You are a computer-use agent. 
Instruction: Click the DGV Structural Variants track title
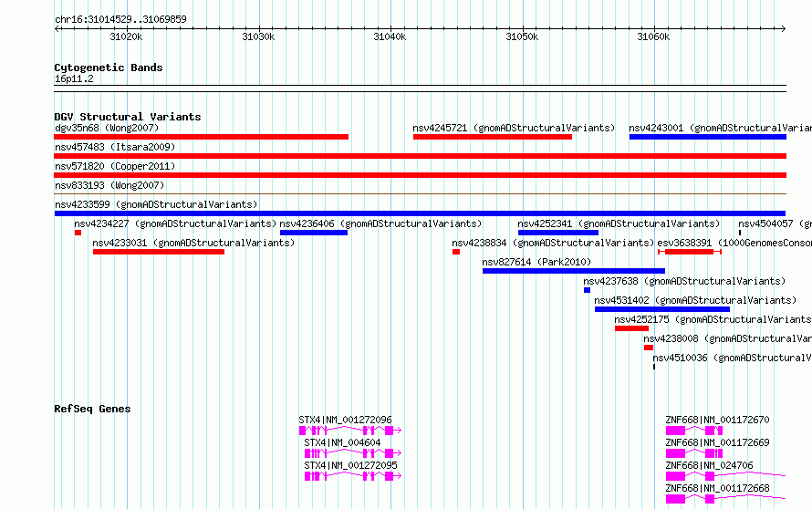128,117
